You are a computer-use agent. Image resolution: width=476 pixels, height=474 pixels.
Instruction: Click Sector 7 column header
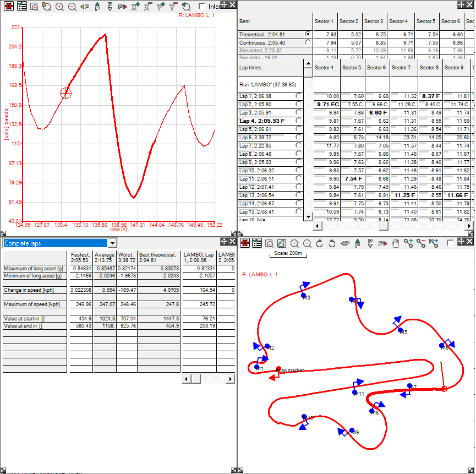click(x=401, y=68)
